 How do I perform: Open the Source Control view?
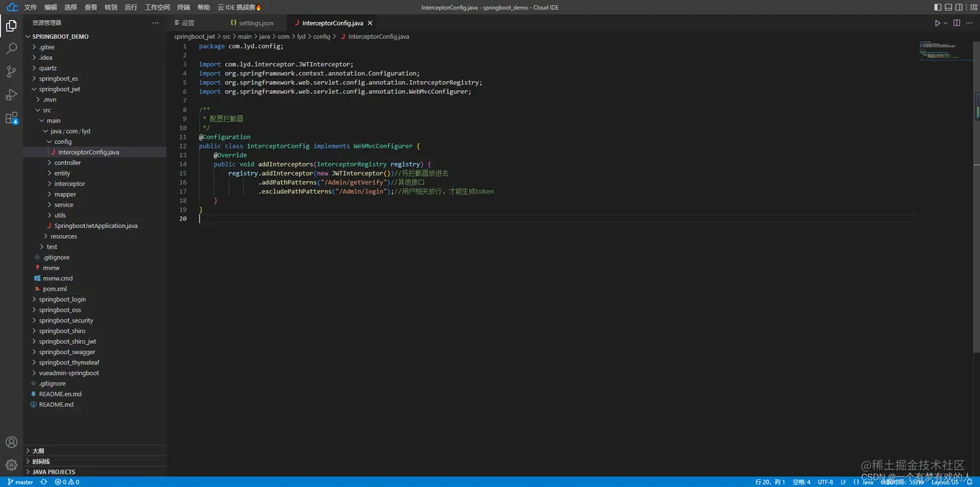[12, 71]
